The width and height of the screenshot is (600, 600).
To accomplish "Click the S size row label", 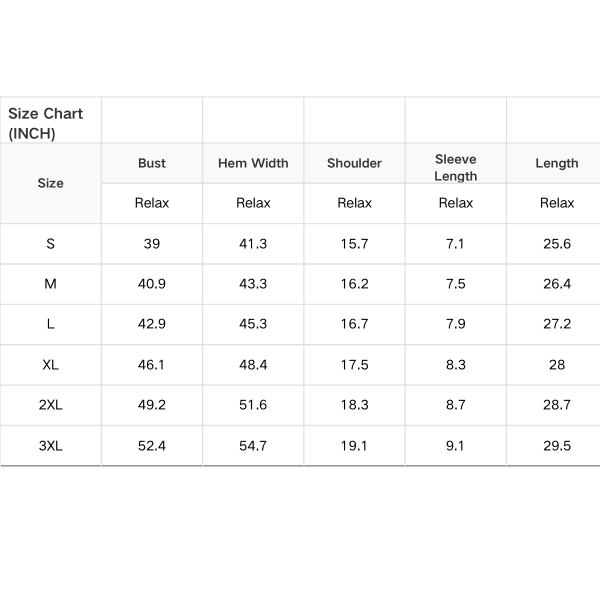I will click(50, 244).
